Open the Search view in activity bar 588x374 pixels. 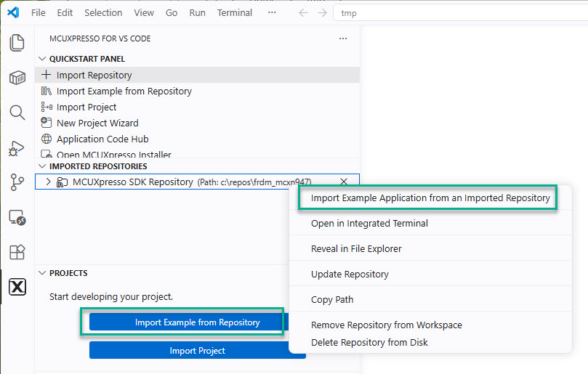coord(17,113)
